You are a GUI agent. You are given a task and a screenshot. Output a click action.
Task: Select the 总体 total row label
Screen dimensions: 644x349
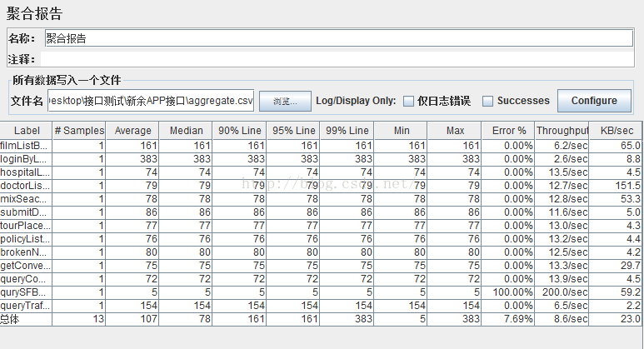point(26,319)
